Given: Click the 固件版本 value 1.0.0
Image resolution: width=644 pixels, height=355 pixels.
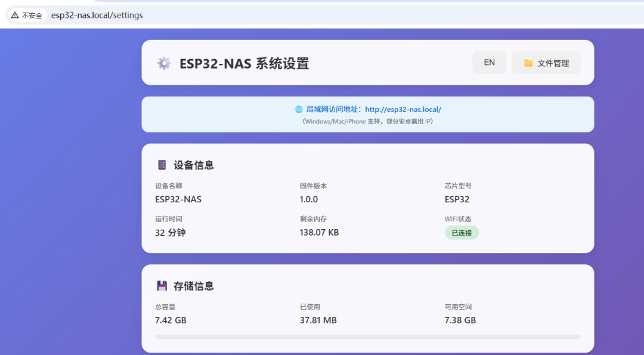Looking at the screenshot, I should pyautogui.click(x=308, y=199).
